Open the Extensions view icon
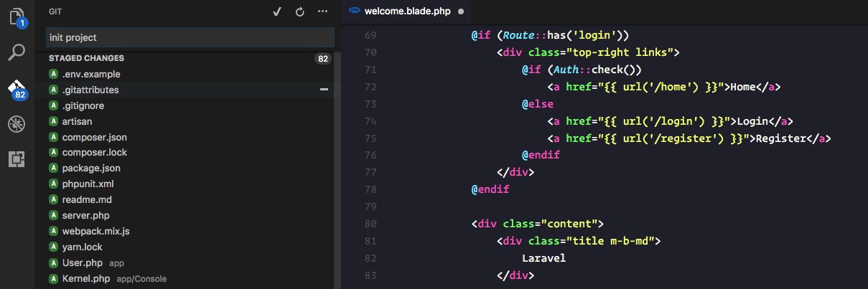 17,160
